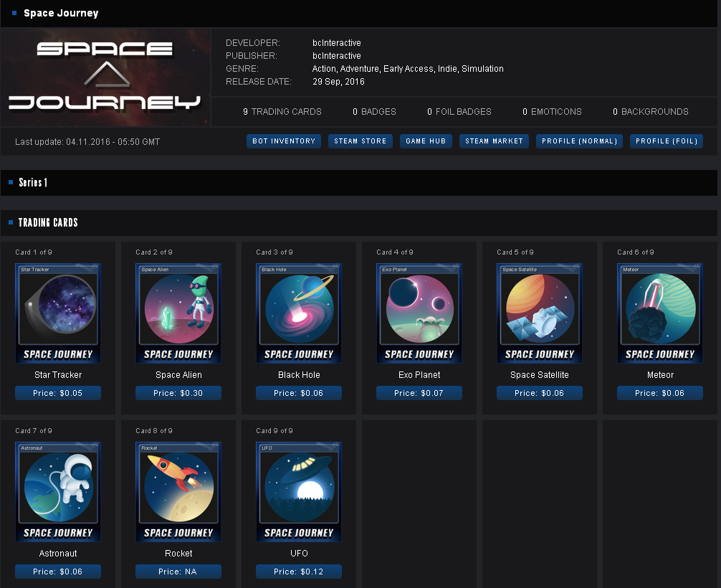Click the '9 Trading Cards' count

[x=282, y=112]
